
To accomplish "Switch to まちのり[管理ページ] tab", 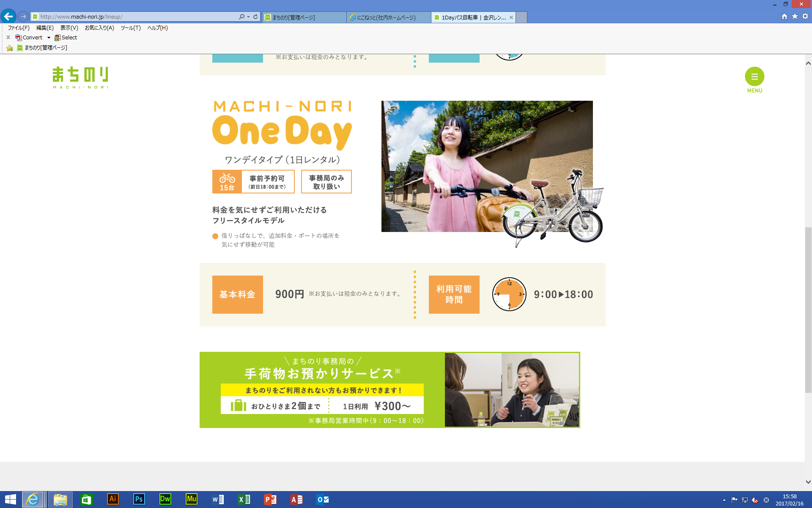I will pos(304,17).
